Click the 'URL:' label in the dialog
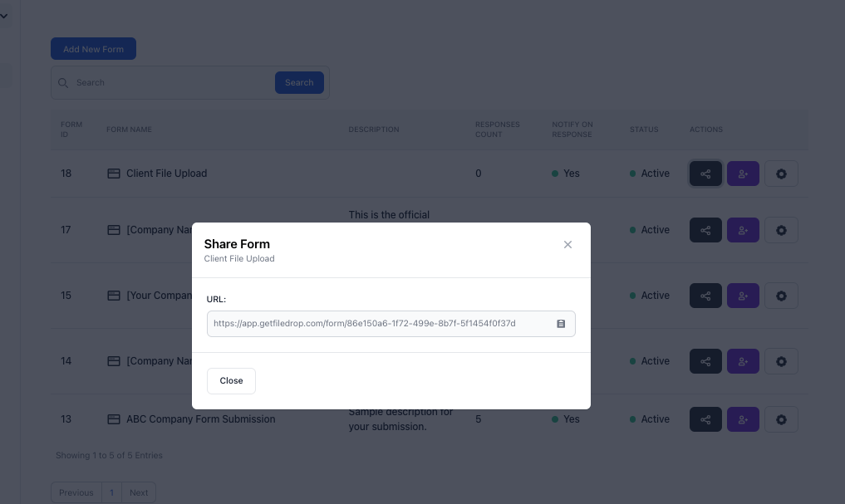The image size is (845, 504). click(216, 300)
